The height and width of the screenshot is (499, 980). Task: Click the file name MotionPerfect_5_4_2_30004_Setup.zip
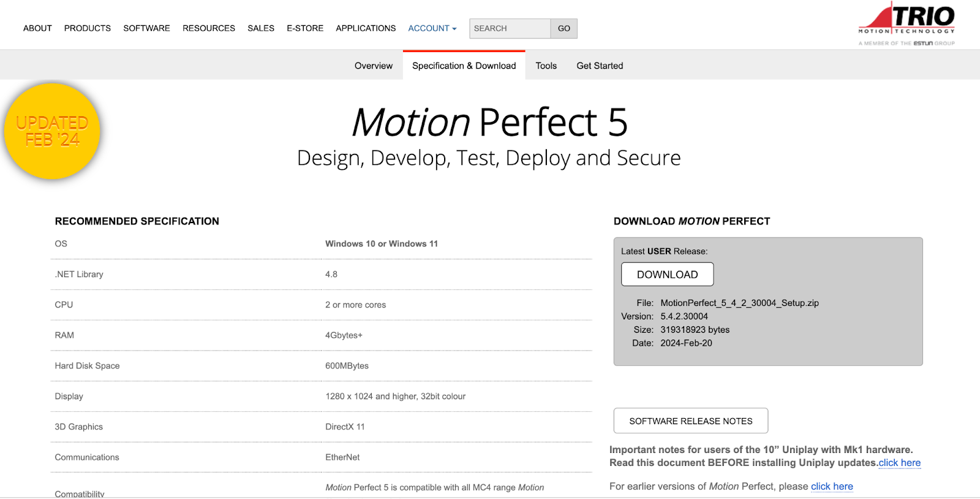pos(739,303)
